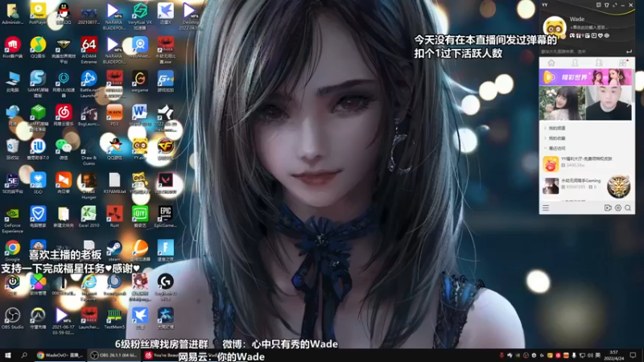Switch to YY groups tab

point(599,63)
